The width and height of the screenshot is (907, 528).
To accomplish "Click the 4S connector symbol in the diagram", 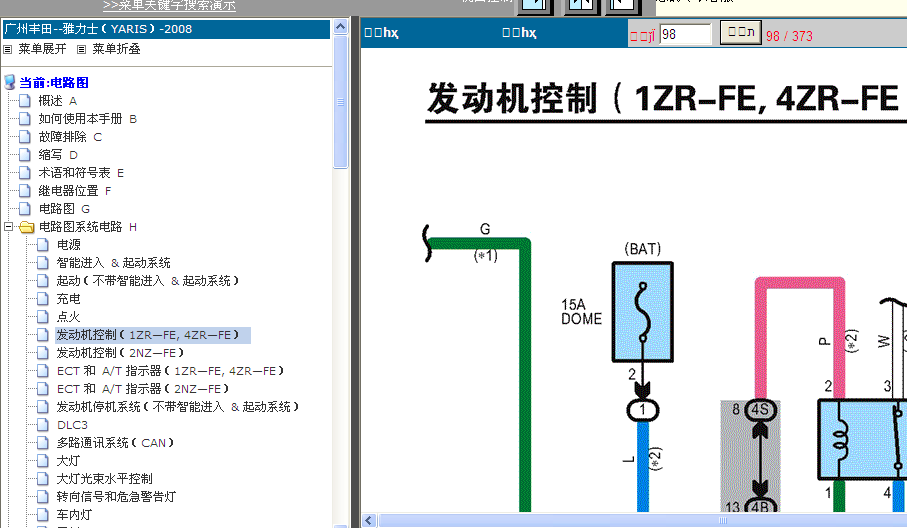I will click(x=759, y=410).
